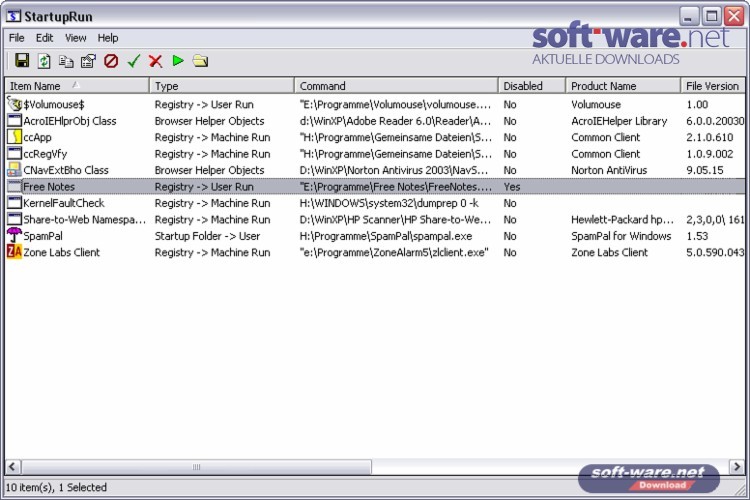Click the SpamPal for Windows product cell
This screenshot has width=750, height=500.
click(621, 236)
